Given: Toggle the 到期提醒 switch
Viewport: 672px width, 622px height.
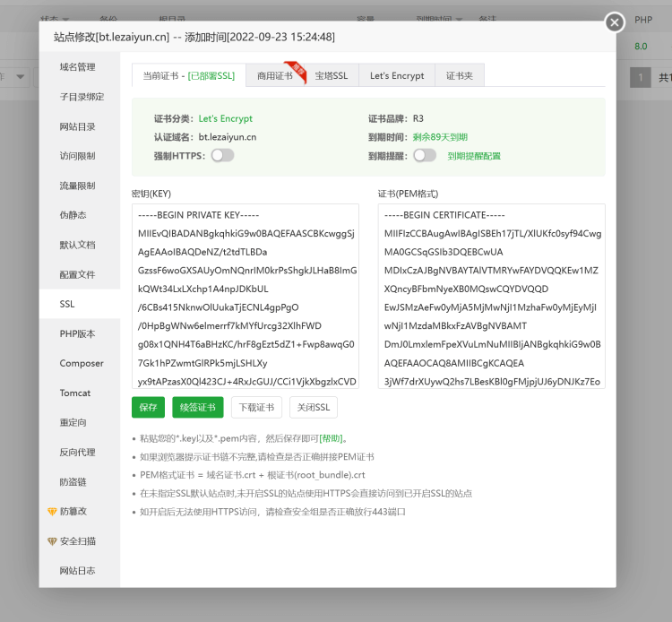Looking at the screenshot, I should (425, 155).
